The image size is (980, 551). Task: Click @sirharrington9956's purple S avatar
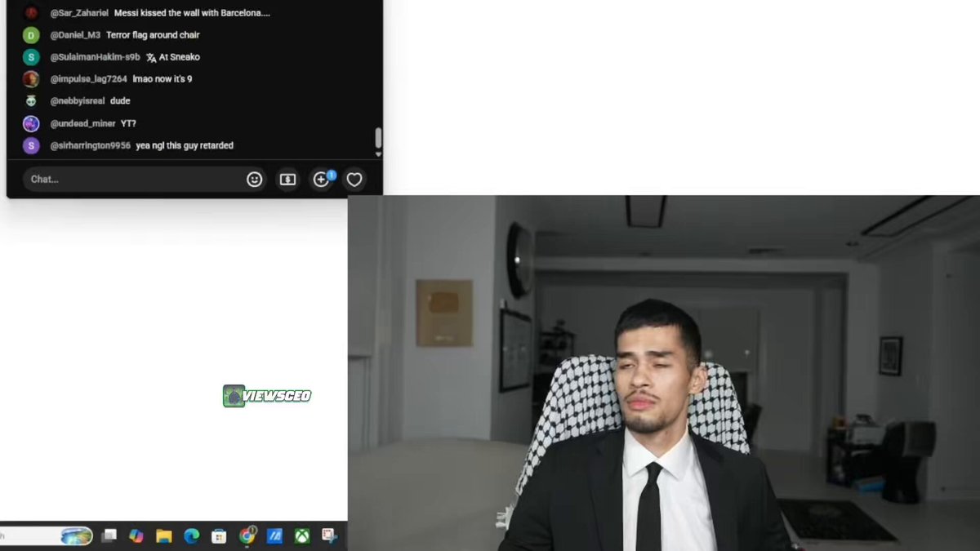[x=31, y=145]
